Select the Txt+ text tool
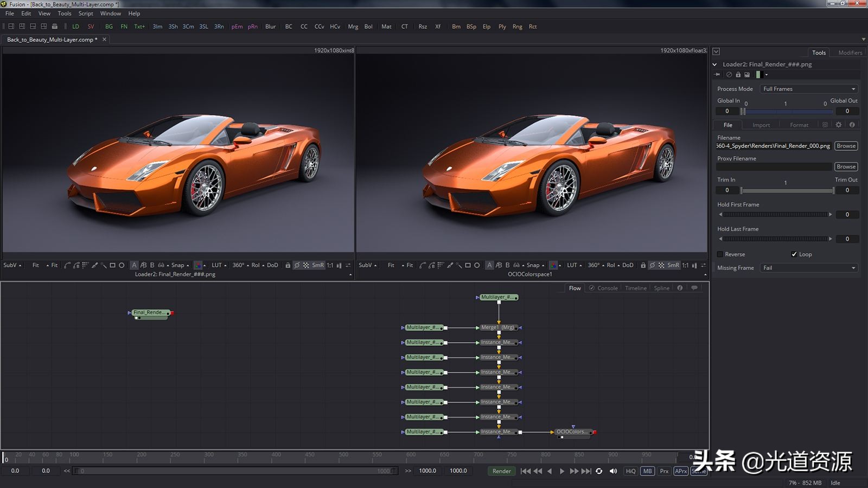The image size is (868, 488). (x=139, y=26)
